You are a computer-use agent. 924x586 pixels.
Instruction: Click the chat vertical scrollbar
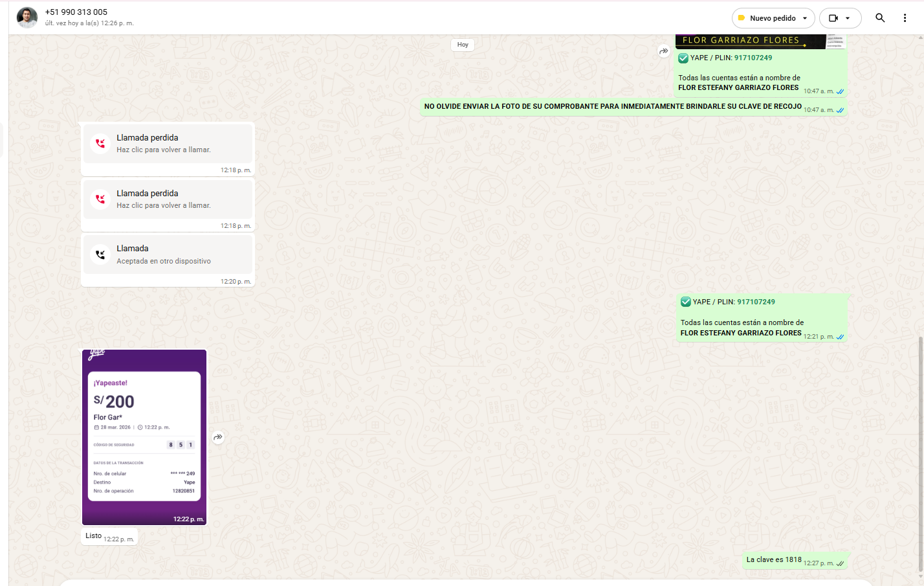[920, 453]
